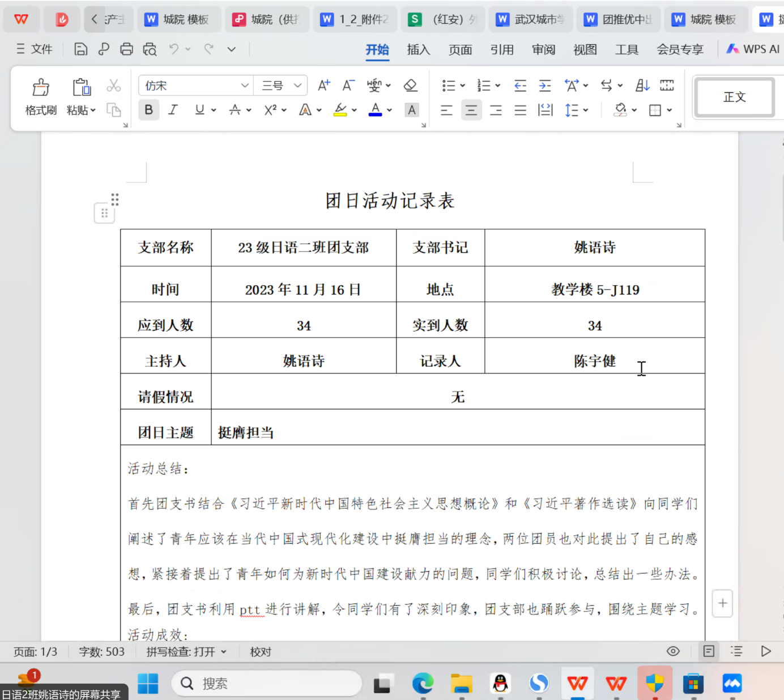Toggle eye protection mode in status bar

[673, 651]
